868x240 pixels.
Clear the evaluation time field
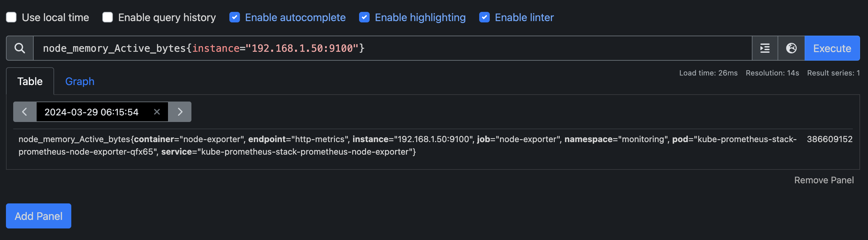point(157,112)
